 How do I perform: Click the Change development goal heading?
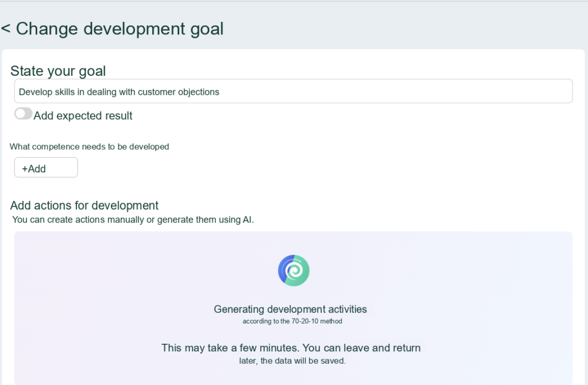click(x=119, y=29)
